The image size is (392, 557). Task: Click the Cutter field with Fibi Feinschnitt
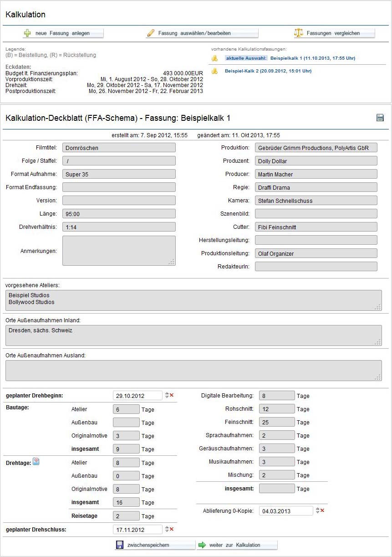point(316,227)
